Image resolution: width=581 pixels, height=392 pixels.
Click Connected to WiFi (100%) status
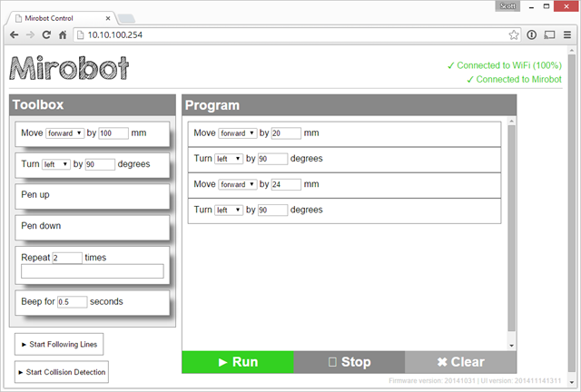click(x=505, y=65)
